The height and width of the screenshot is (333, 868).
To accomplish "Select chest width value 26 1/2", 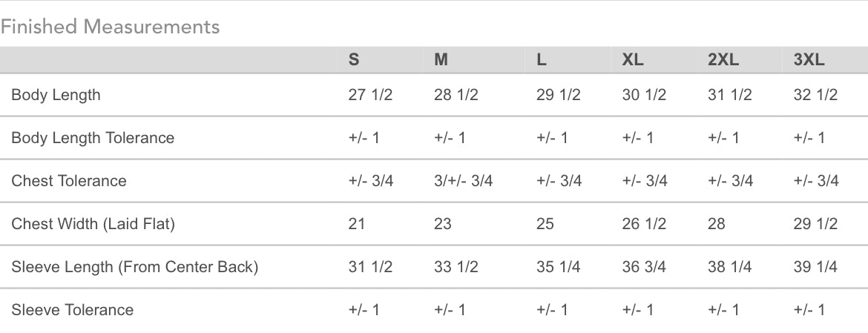I will [645, 224].
